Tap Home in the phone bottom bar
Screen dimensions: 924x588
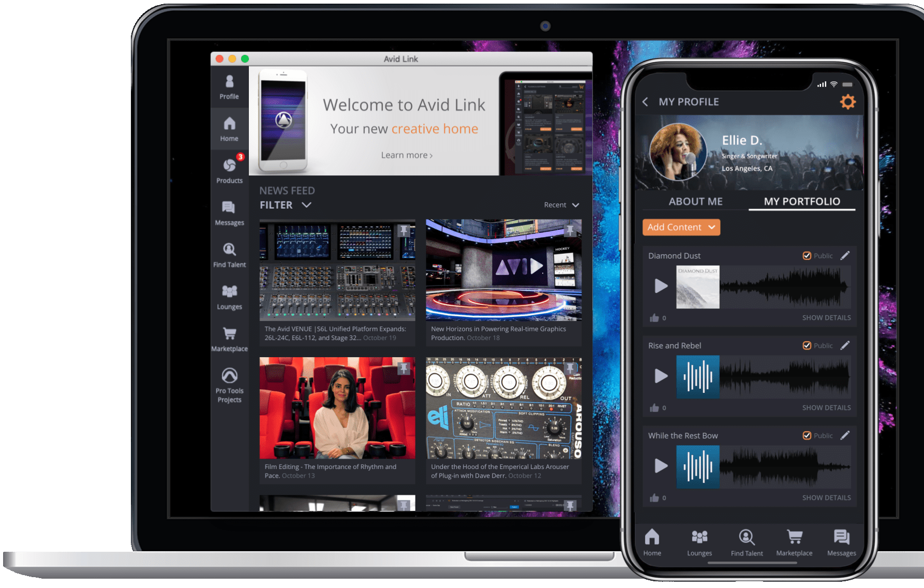tap(652, 542)
